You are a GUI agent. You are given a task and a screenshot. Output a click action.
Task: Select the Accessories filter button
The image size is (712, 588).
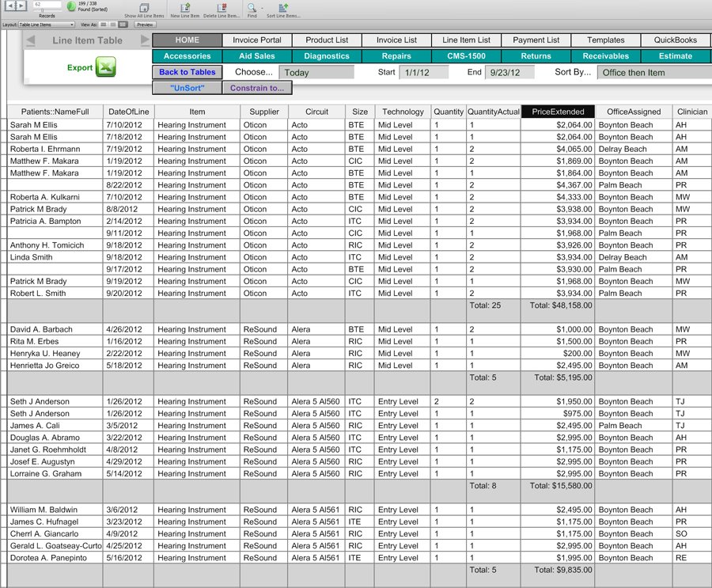pyautogui.click(x=187, y=56)
